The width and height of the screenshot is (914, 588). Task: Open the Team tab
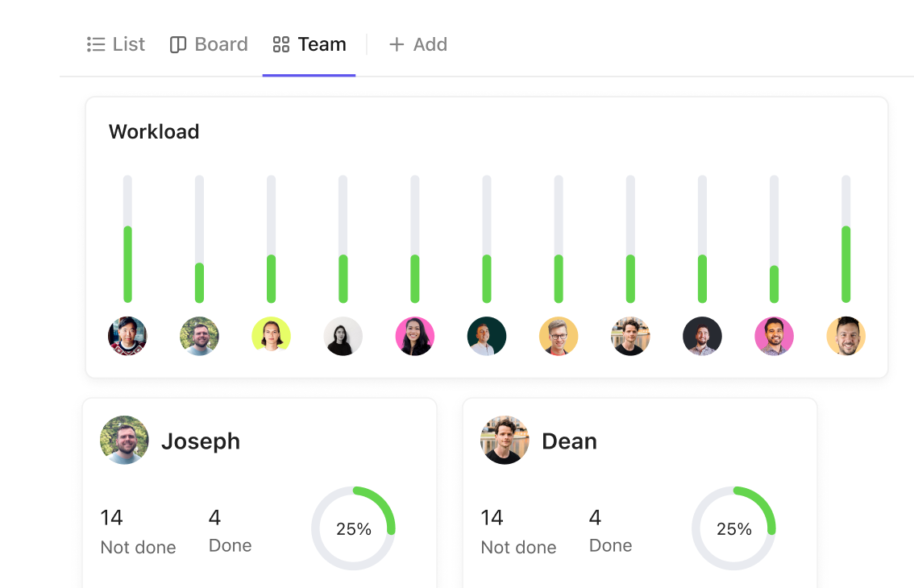[x=310, y=44]
